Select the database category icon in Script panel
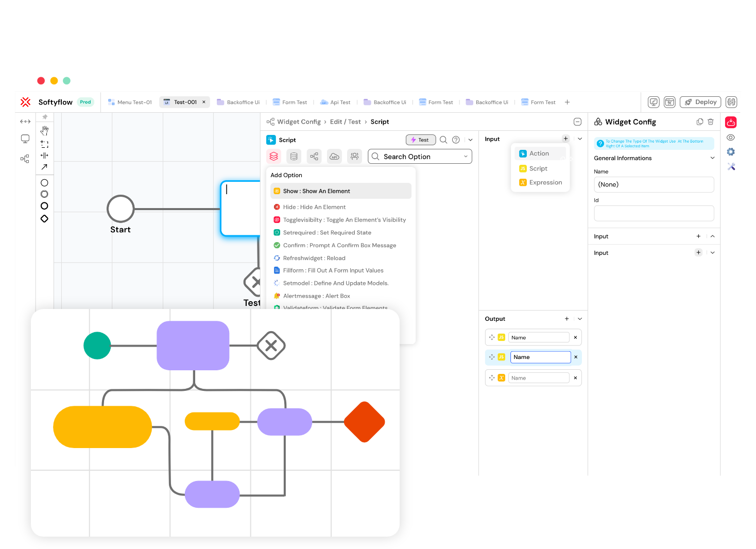 294,156
